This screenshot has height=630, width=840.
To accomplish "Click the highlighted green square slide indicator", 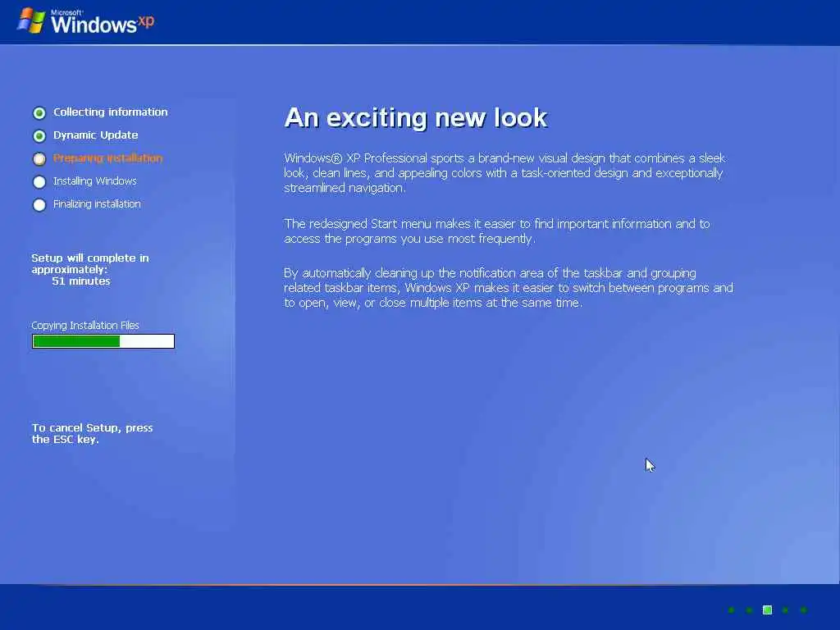I will (x=767, y=609).
